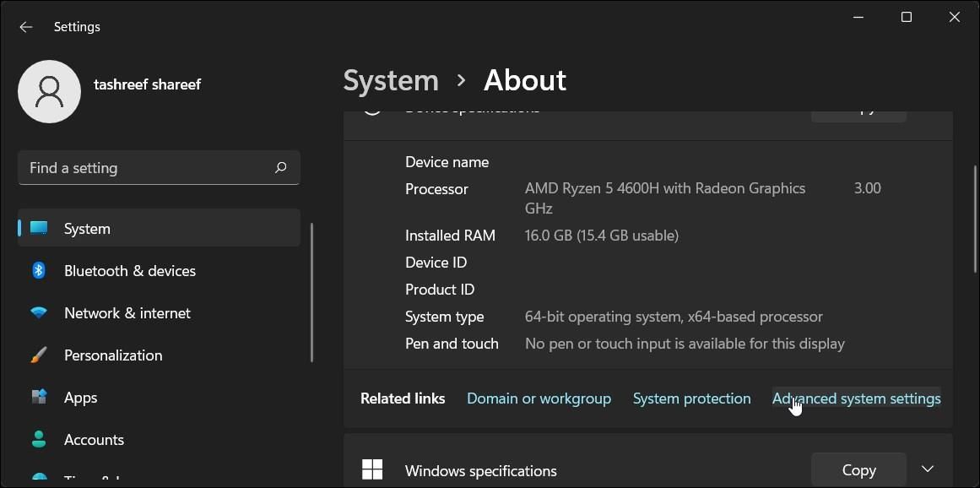Click the sidebar navigation scrollbar
This screenshot has height=488, width=980.
[311, 292]
